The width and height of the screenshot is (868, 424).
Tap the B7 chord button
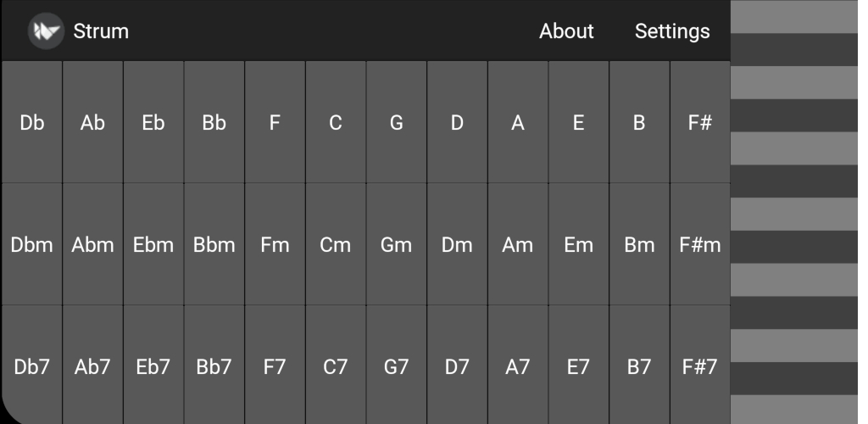(x=639, y=367)
